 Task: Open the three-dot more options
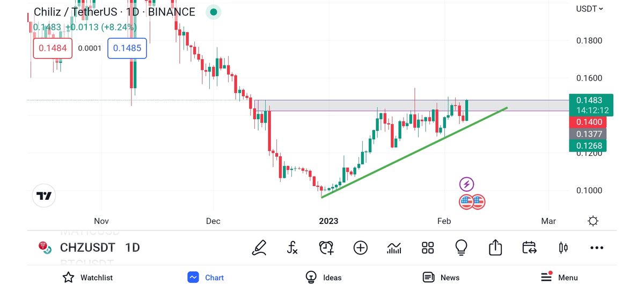(x=597, y=248)
